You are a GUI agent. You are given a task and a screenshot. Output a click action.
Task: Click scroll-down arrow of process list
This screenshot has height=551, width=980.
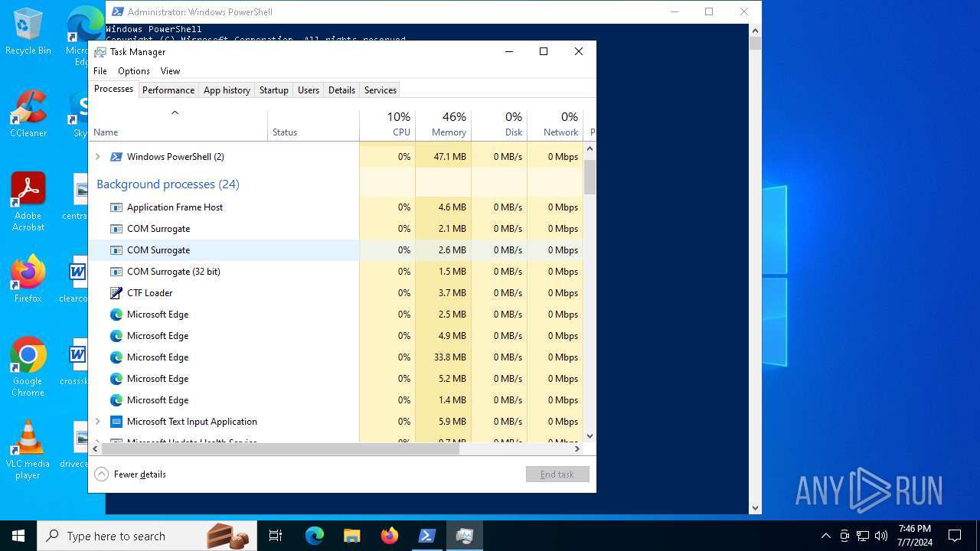[x=590, y=436]
